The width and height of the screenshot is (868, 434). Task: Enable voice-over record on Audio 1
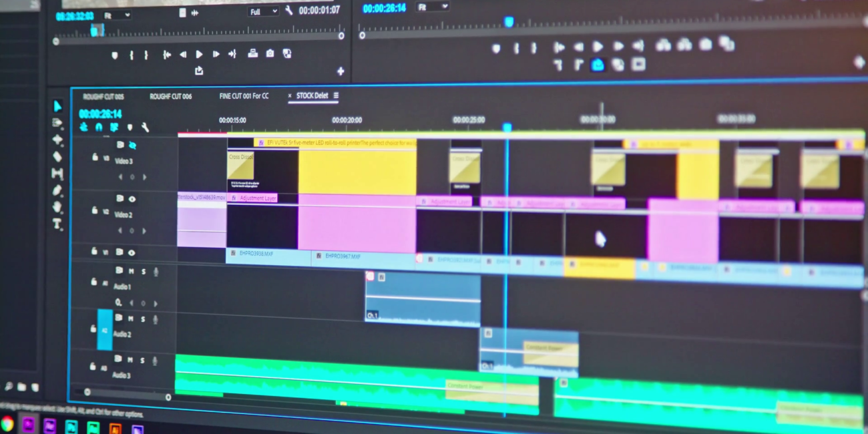(156, 272)
